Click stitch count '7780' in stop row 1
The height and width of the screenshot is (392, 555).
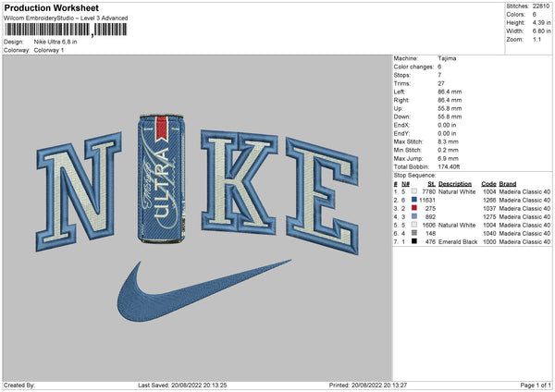click(428, 191)
